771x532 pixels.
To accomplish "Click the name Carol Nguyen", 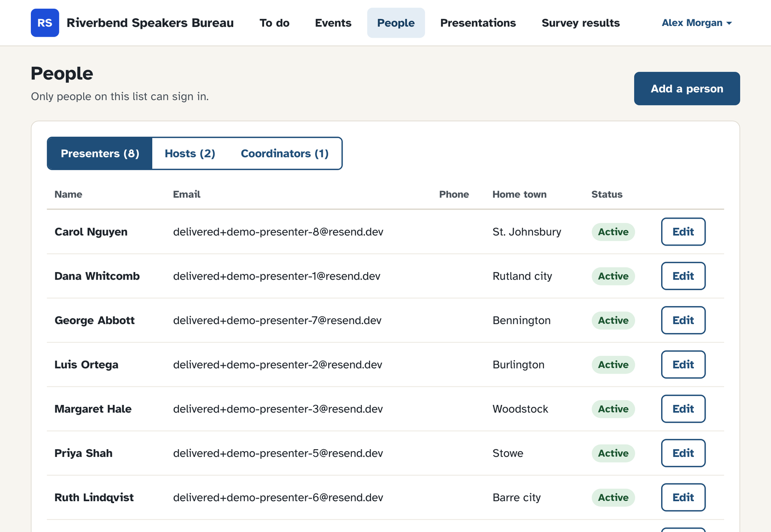I will coord(91,232).
